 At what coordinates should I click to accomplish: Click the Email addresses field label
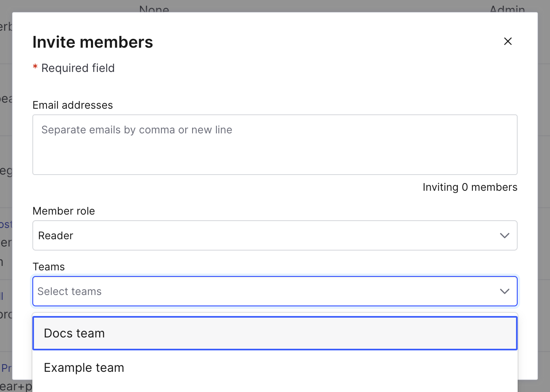72,105
